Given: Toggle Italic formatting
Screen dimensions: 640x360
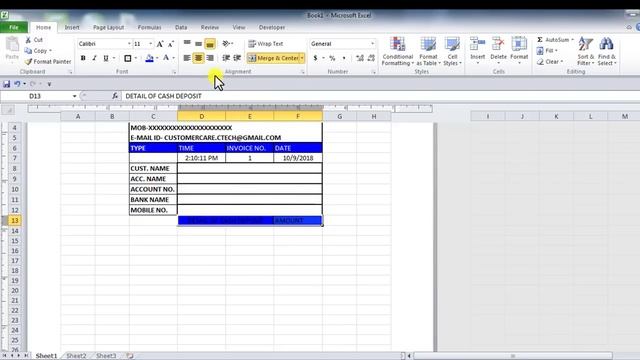Looking at the screenshot, I should coord(94,58).
